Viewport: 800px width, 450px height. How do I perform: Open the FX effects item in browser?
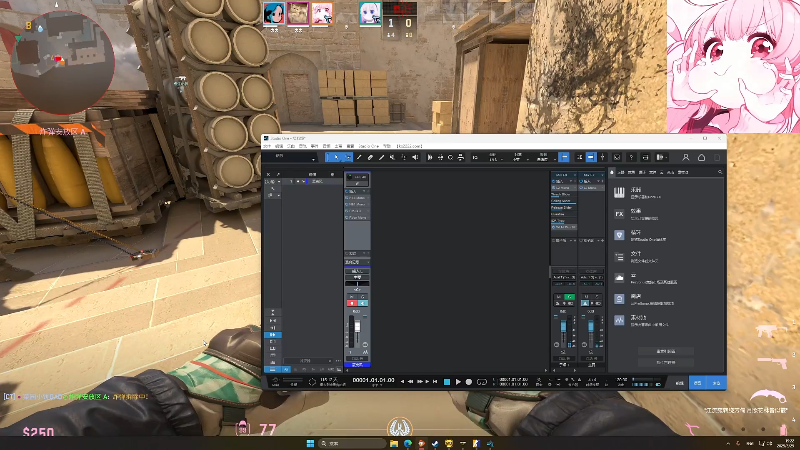coord(619,214)
